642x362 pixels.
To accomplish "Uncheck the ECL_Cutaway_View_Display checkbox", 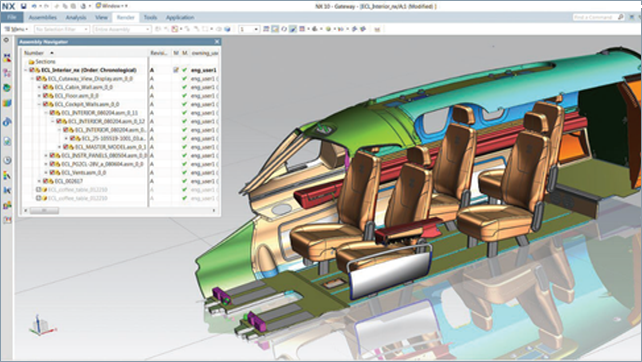I will 38,79.
